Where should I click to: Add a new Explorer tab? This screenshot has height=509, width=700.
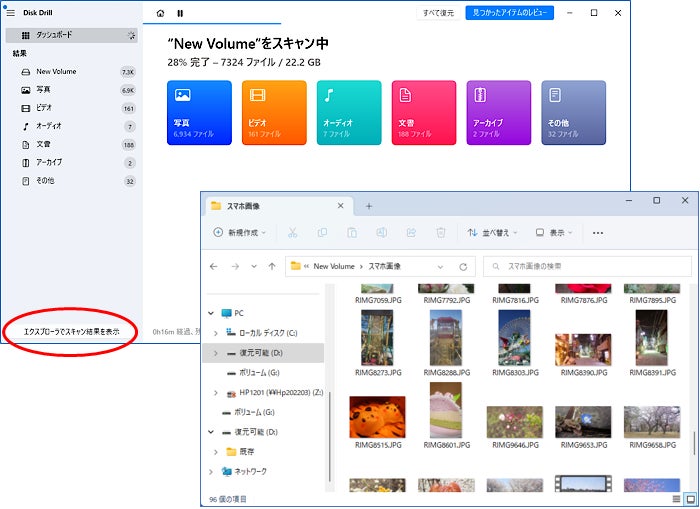tap(369, 206)
